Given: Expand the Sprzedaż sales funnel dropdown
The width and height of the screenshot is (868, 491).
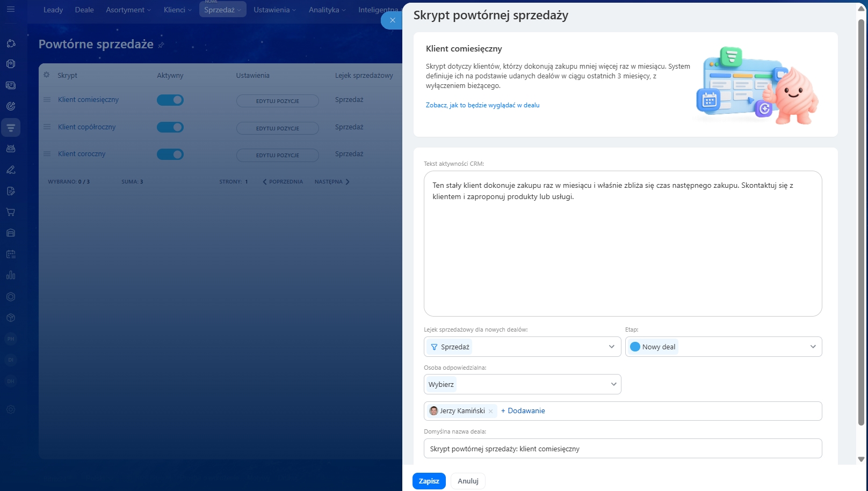Looking at the screenshot, I should click(x=522, y=347).
